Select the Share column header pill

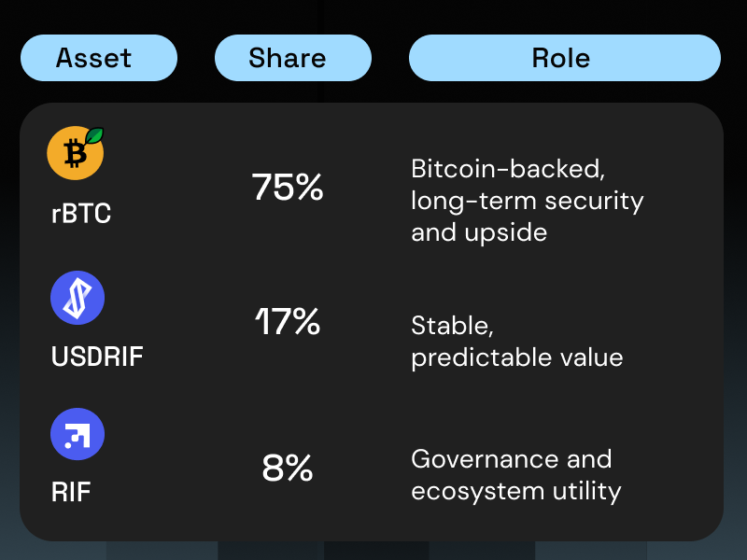point(293,58)
